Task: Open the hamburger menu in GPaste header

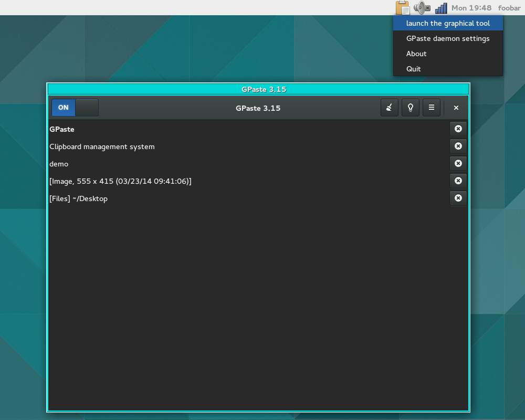Action: click(431, 108)
